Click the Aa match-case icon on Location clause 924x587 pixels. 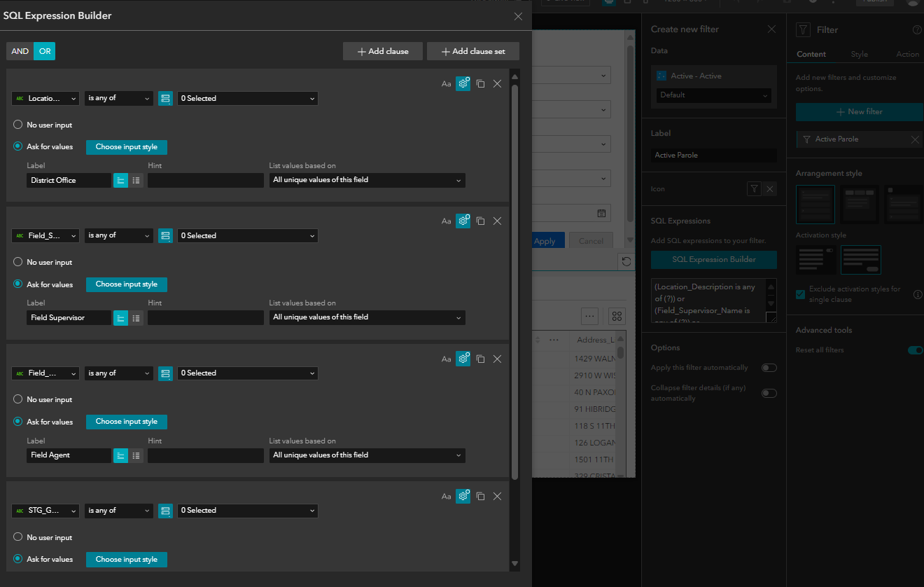coord(446,83)
